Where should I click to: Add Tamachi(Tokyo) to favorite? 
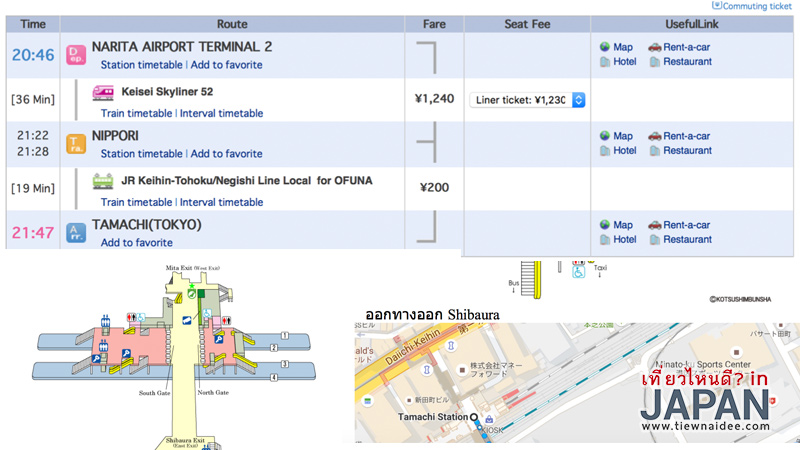(137, 243)
